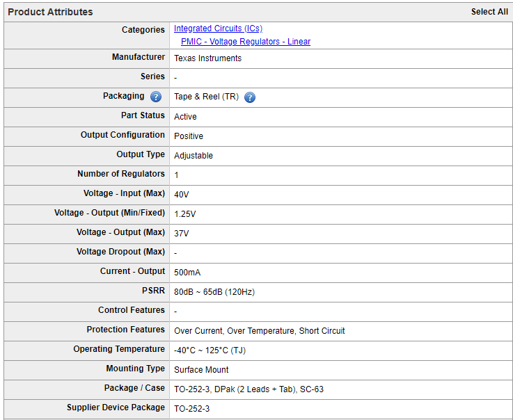Click help icon next to Packaging label
Viewport: 513px width, 420px height.
156,97
